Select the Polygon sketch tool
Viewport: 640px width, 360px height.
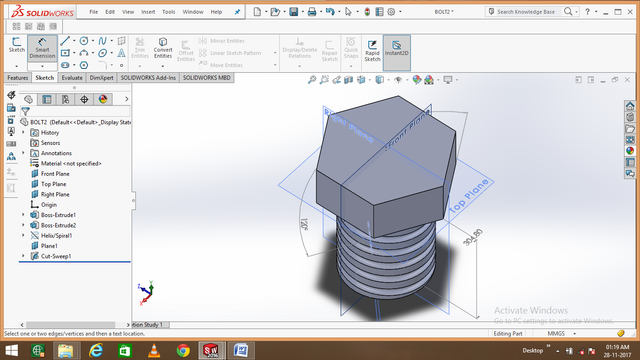coord(84,65)
